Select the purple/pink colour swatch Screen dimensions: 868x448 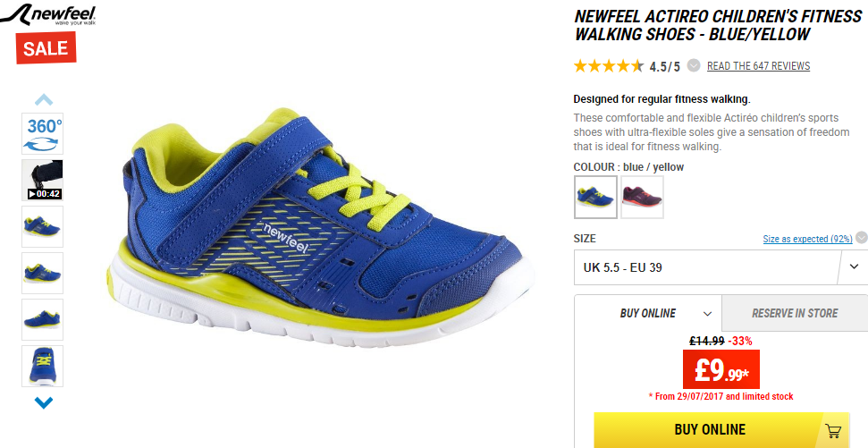click(642, 197)
